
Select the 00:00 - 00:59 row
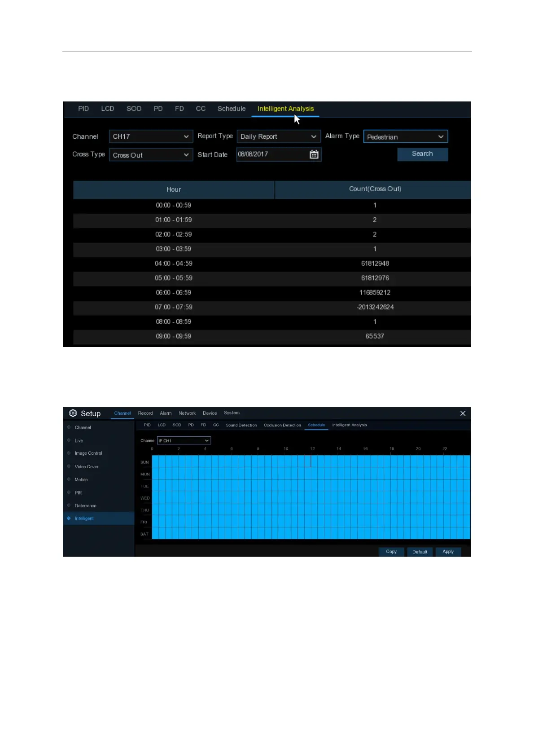tap(272, 205)
